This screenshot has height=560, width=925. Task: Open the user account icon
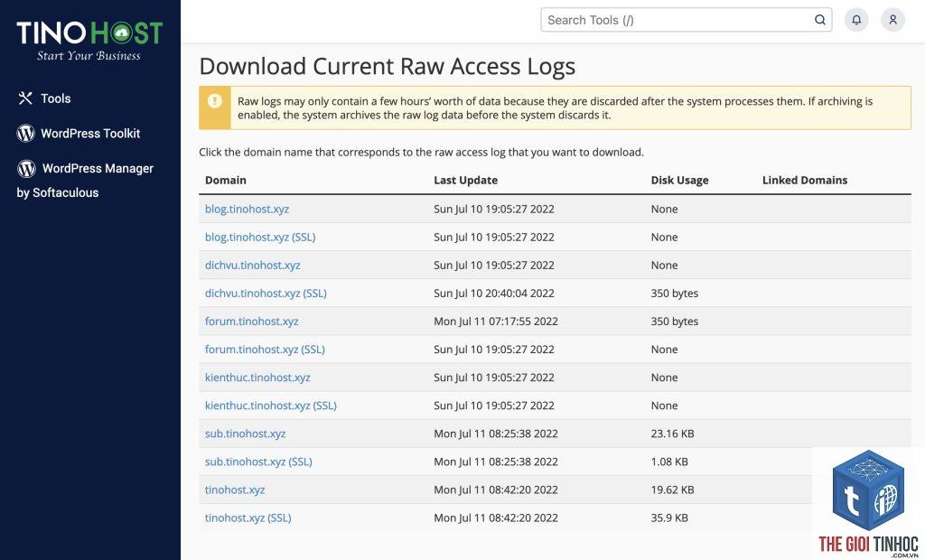coord(893,20)
